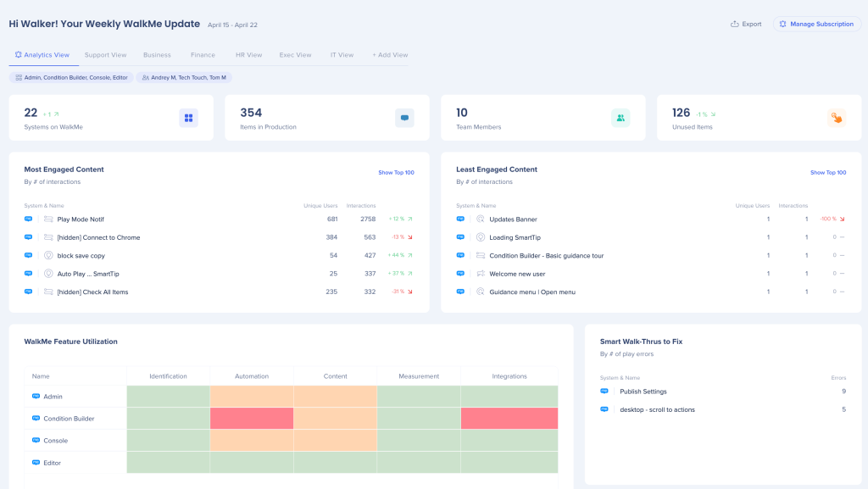Click the megaphone icon beside Welcome new user
Screen dimensions: 868x489
click(481, 274)
